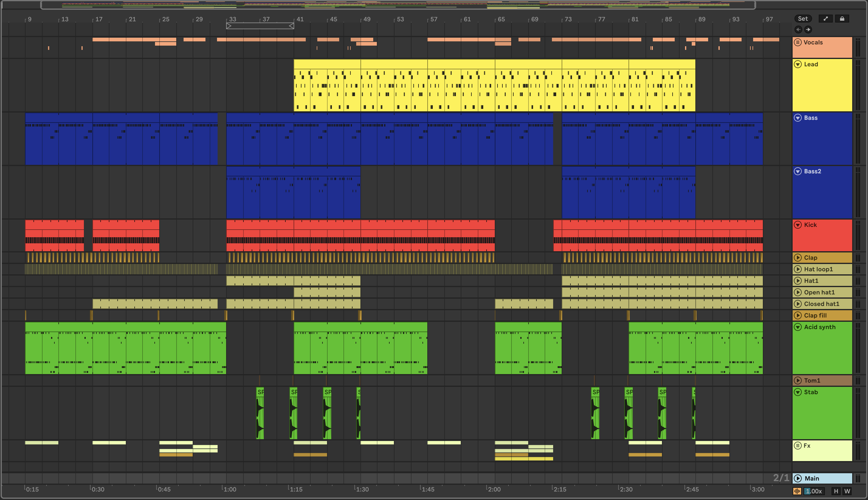Click the Main track title
The height and width of the screenshot is (500, 868).
tap(812, 478)
